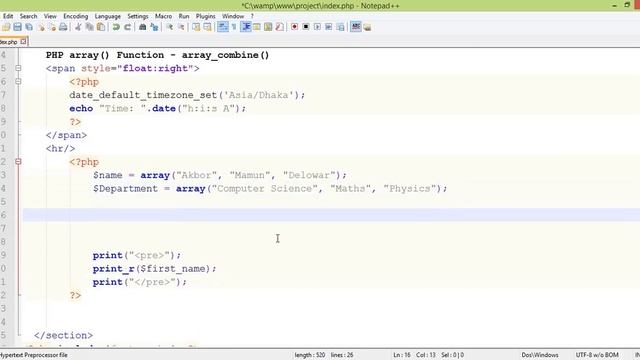Viewport: 640px width, 360px height.
Task: Undo the last edit with the green arrow
Action: tap(116, 27)
